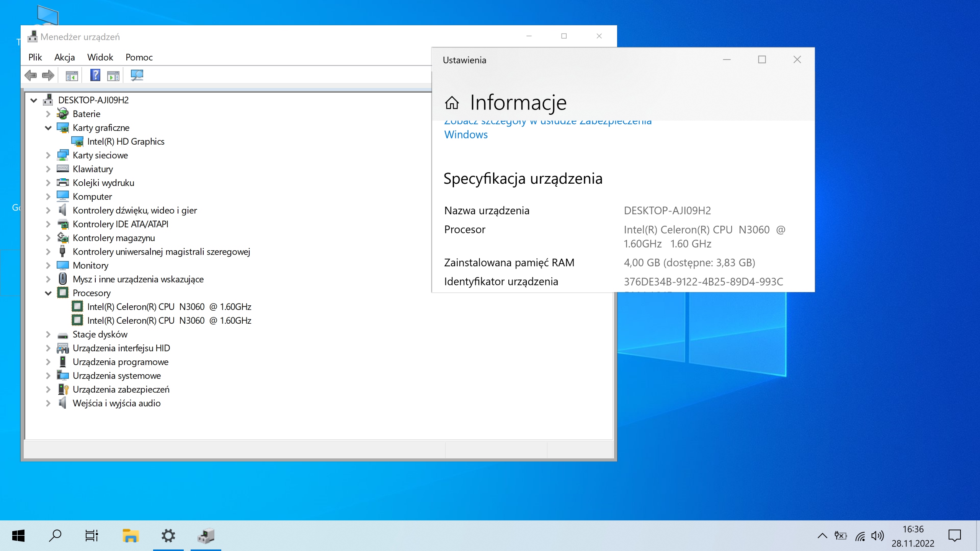Click the volume speaker tray icon
Image resolution: width=980 pixels, height=551 pixels.
point(877,536)
